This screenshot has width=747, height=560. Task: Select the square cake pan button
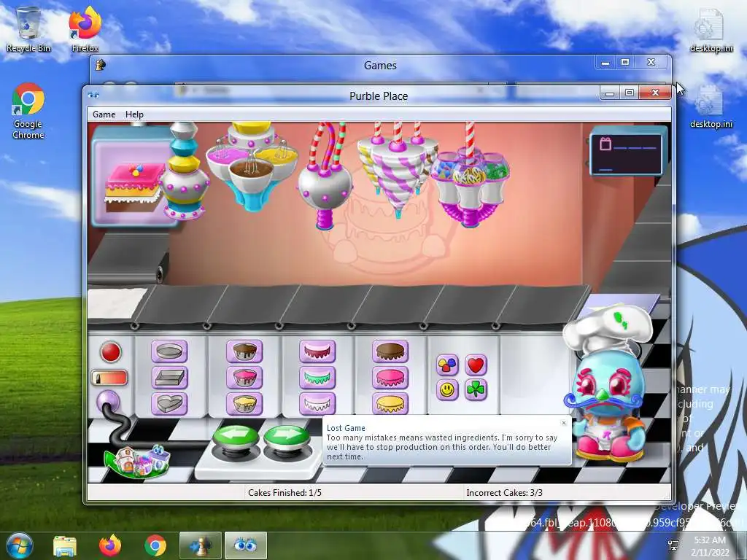click(x=169, y=378)
